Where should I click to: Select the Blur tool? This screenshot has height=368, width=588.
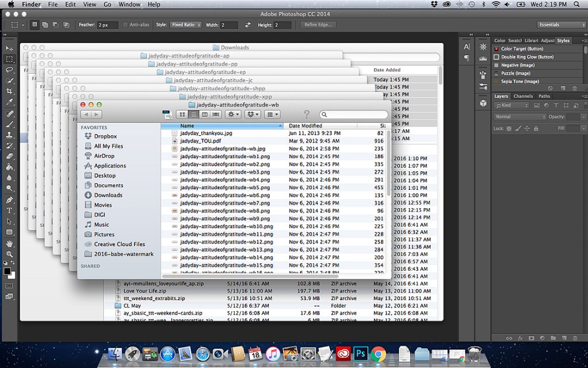click(x=9, y=178)
